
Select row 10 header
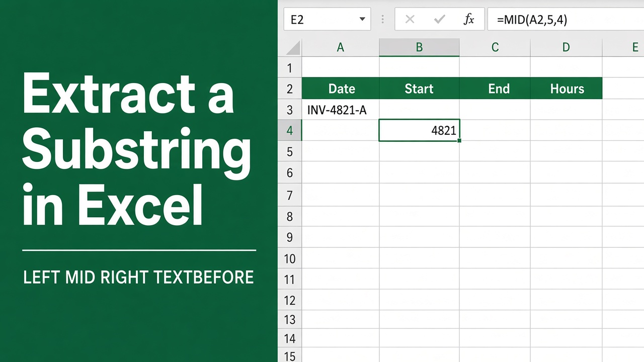tap(290, 258)
